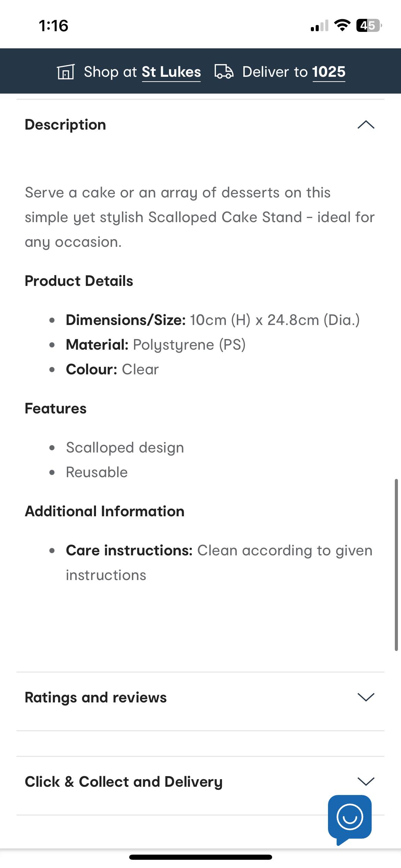Change delivery postcode 1025 link
The height and width of the screenshot is (868, 401).
point(329,72)
